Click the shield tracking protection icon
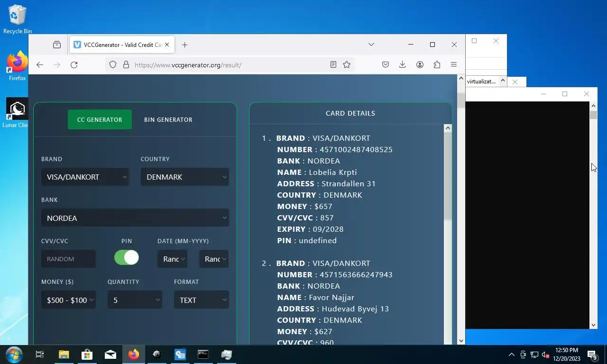 point(113,65)
